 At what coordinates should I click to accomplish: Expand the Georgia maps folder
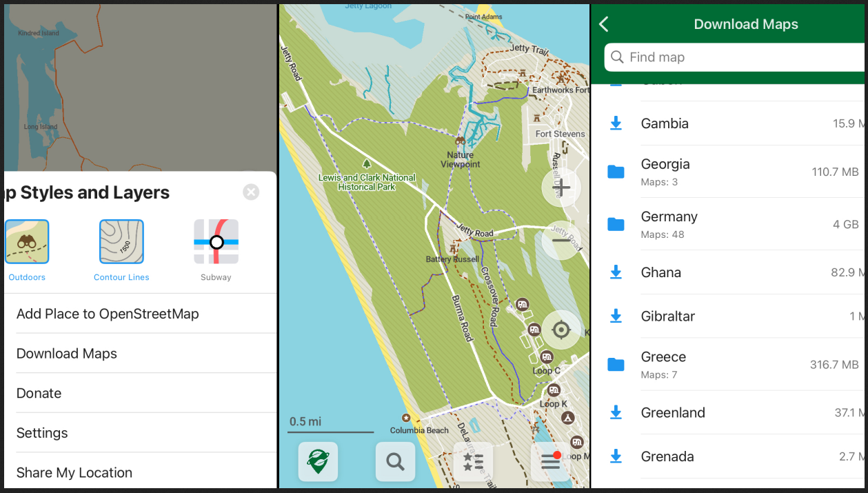pos(616,172)
